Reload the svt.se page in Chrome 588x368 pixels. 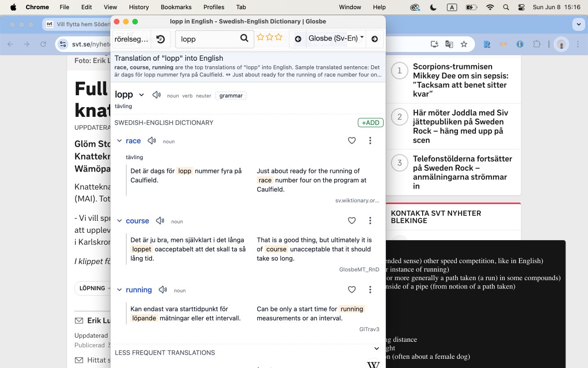[x=43, y=44]
